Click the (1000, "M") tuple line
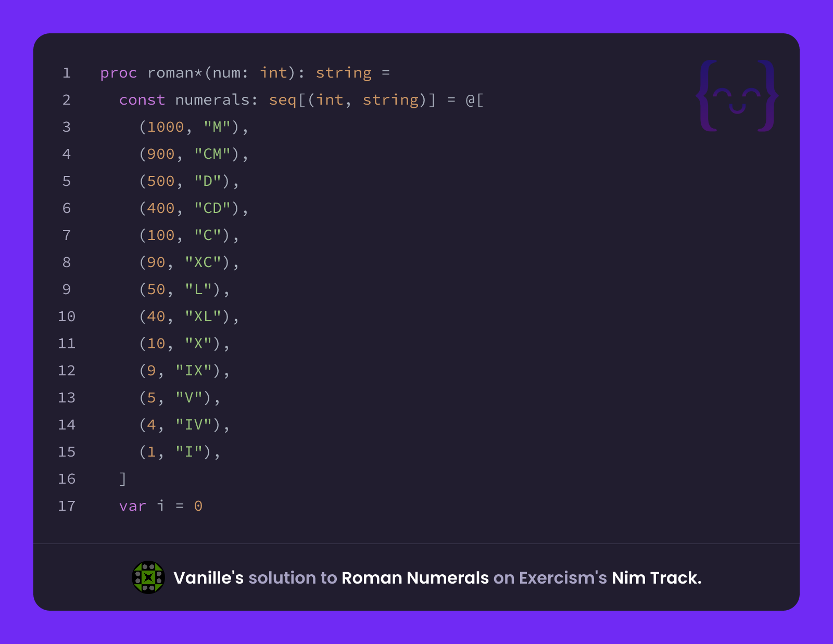The height and width of the screenshot is (644, 833). click(194, 127)
